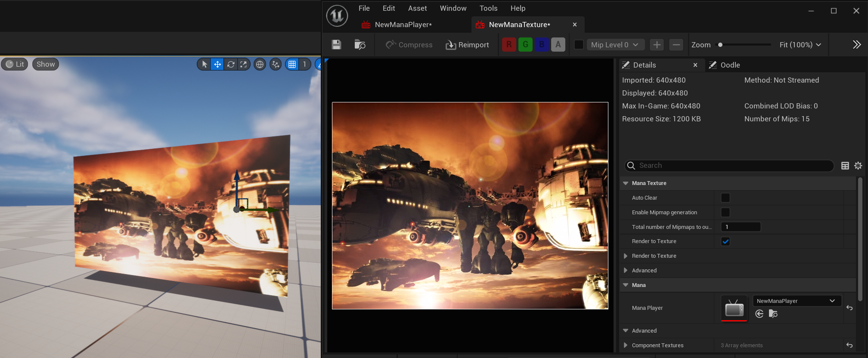Open the File menu

[x=364, y=8]
